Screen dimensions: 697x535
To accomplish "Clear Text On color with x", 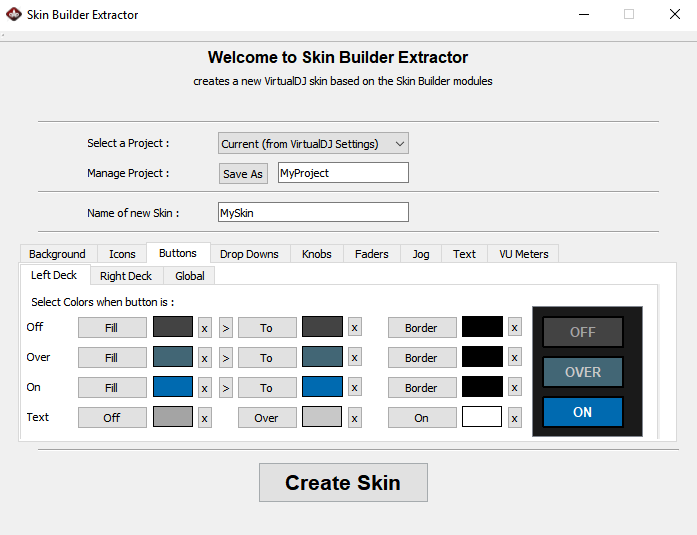I will (515, 418).
